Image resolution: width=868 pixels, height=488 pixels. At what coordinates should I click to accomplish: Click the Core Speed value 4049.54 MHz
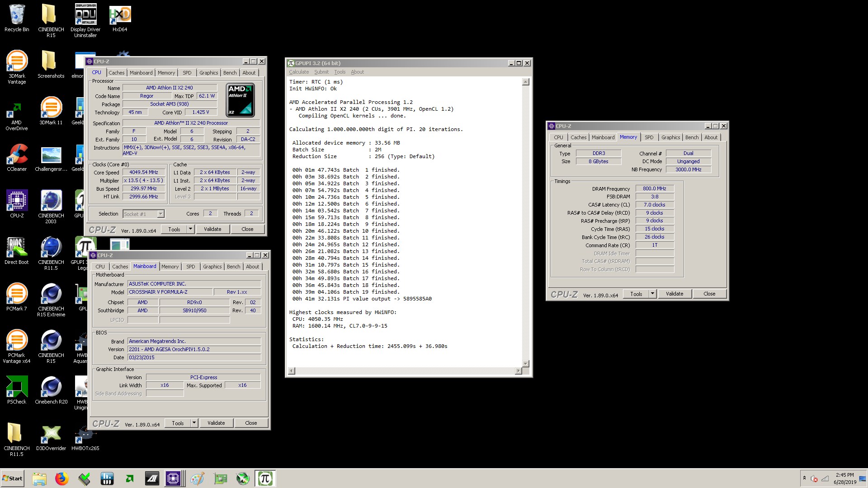point(144,172)
